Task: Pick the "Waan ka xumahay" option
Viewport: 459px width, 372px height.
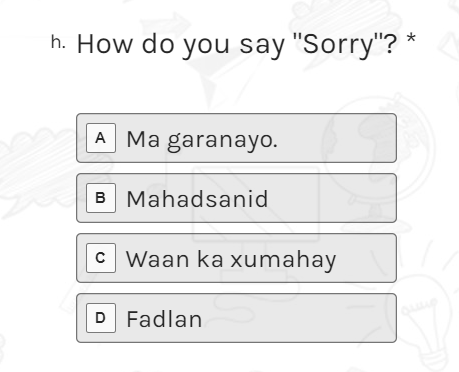Action: point(236,258)
